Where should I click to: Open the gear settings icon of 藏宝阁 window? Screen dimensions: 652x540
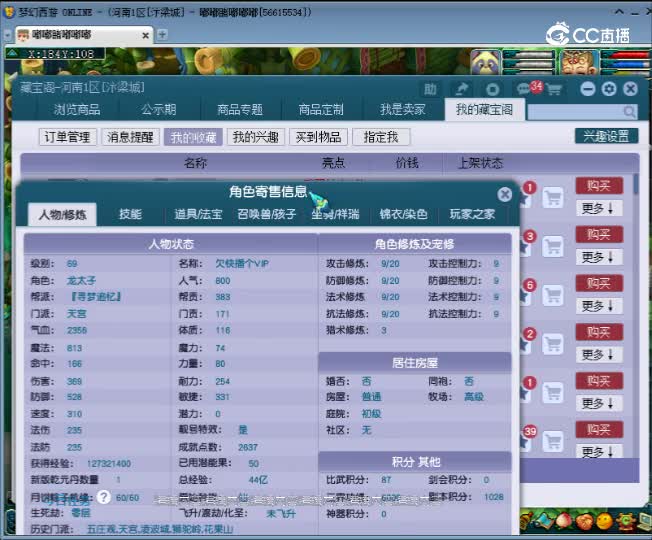609,89
